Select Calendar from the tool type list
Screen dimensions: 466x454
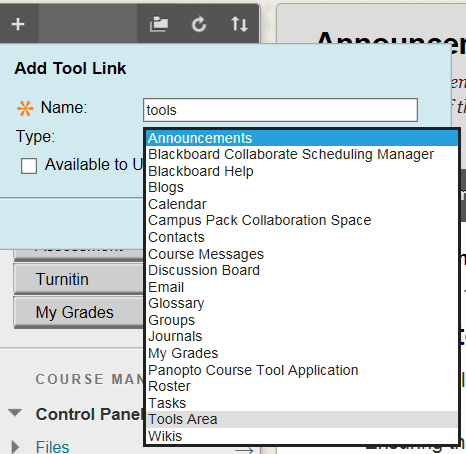point(302,204)
